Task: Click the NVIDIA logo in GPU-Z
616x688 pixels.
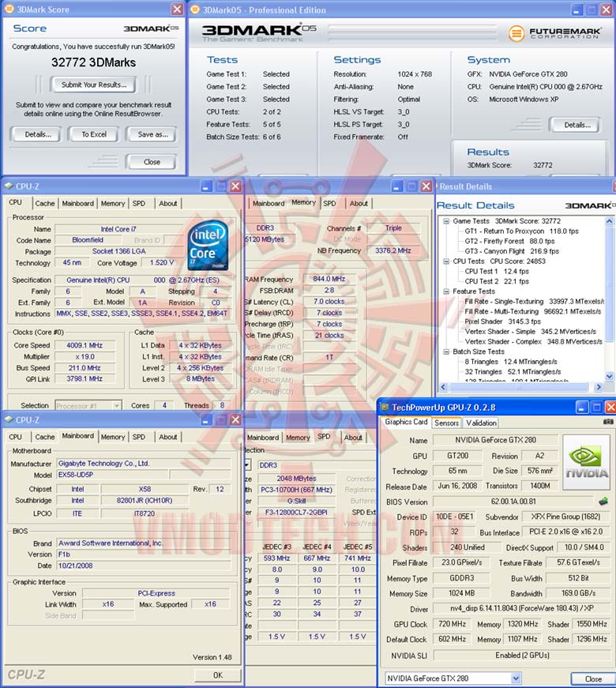Action: tap(586, 462)
